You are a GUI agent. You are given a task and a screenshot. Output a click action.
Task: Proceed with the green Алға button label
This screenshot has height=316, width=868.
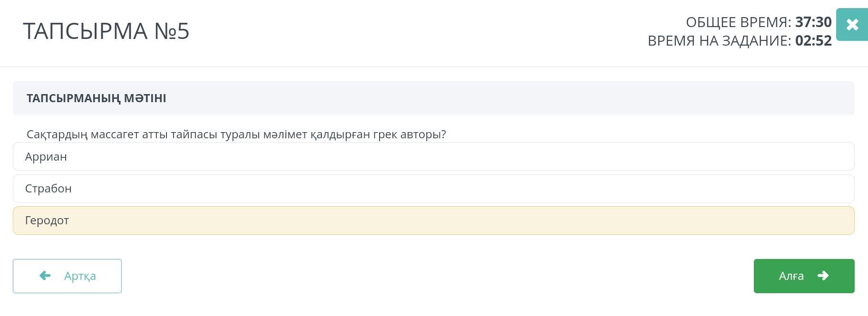point(791,276)
